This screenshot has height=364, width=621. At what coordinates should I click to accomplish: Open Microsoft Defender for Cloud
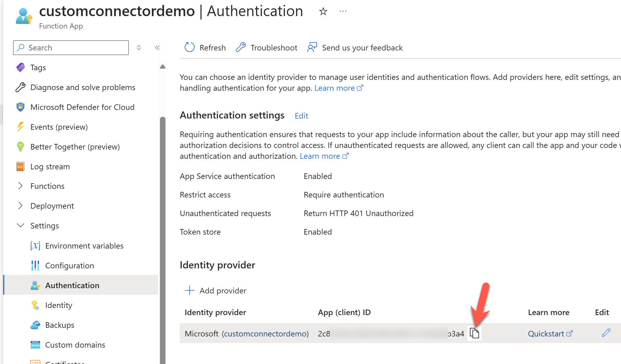click(x=82, y=107)
